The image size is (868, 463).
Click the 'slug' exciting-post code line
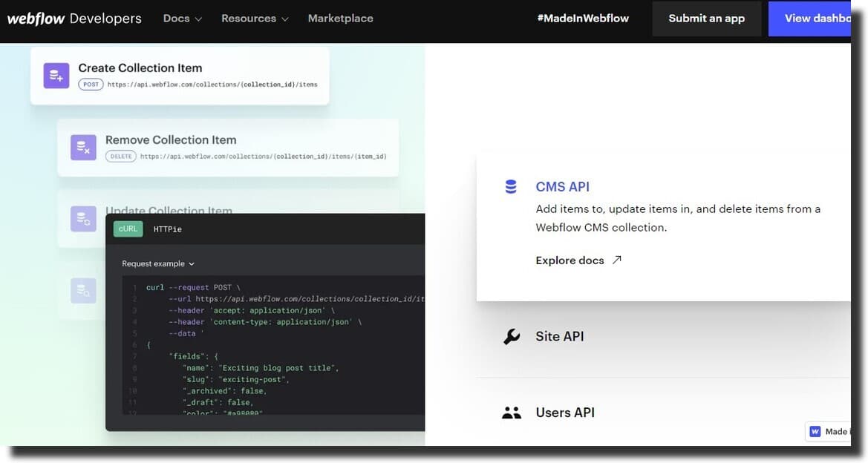[x=236, y=379]
